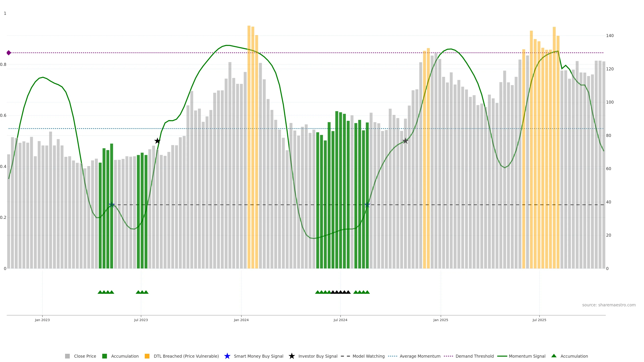Click the blue Smart Money Buy Signal legend star
Viewport: 644px width, 362px height.
227,356
